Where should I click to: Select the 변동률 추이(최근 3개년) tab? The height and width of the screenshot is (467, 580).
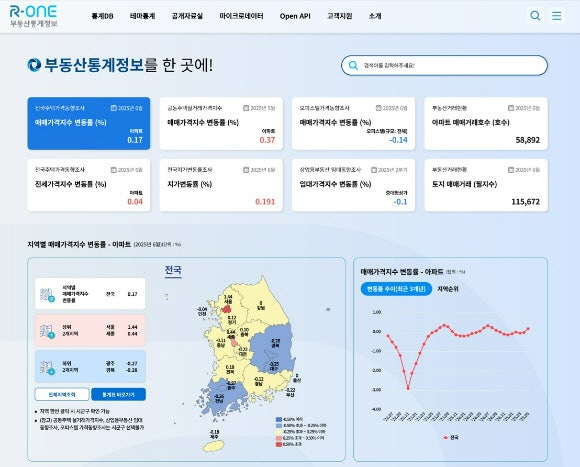click(396, 289)
